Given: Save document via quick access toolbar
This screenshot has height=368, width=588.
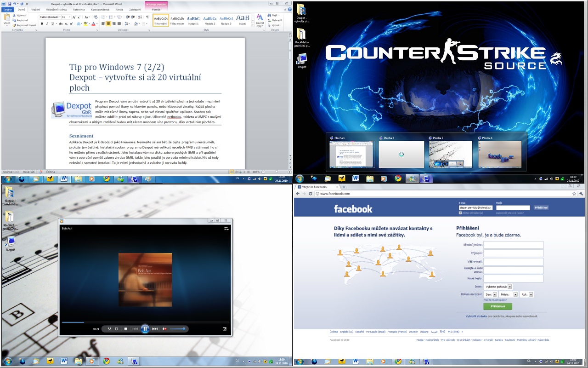Looking at the screenshot, I should pos(10,4).
